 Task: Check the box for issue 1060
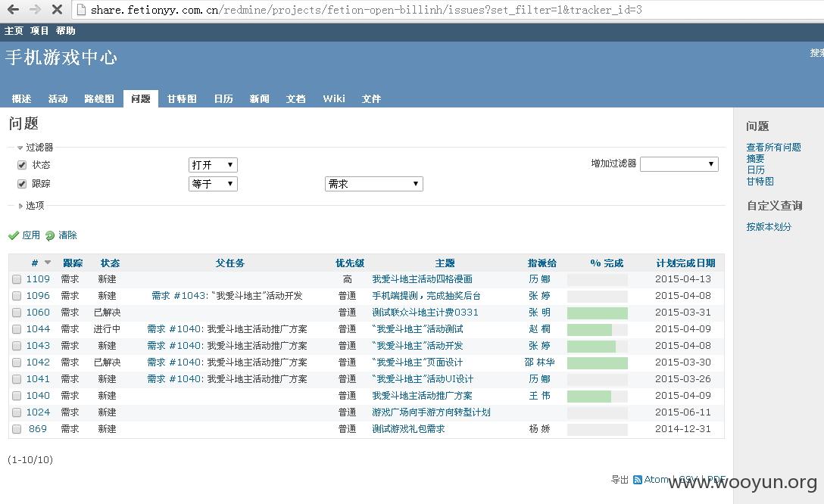[17, 313]
